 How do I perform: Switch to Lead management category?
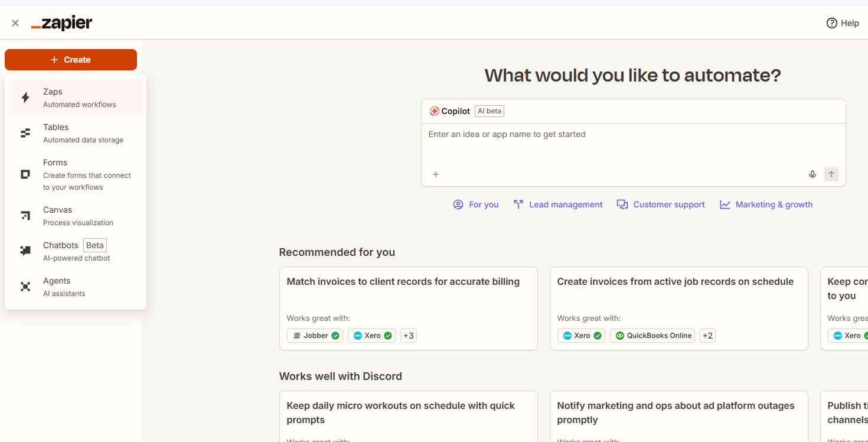coord(558,204)
